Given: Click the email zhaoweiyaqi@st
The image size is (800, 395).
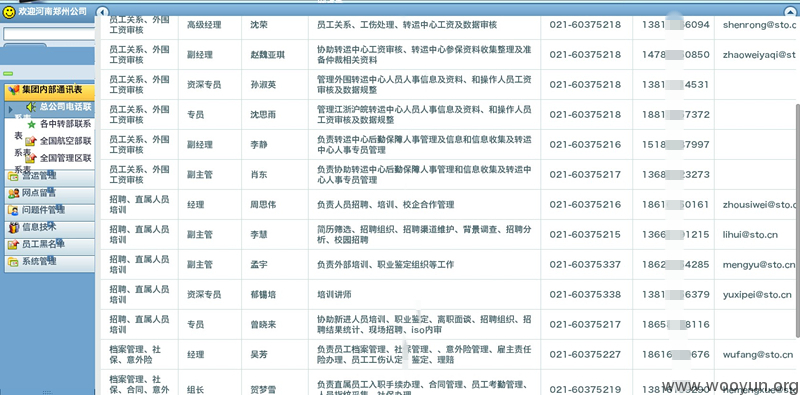Looking at the screenshot, I should (x=759, y=55).
